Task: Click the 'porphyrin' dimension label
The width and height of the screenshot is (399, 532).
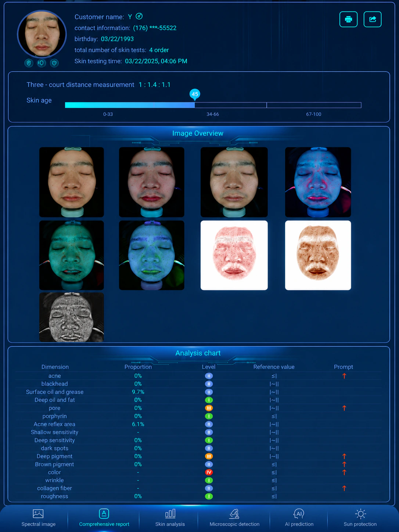Action: (x=54, y=416)
